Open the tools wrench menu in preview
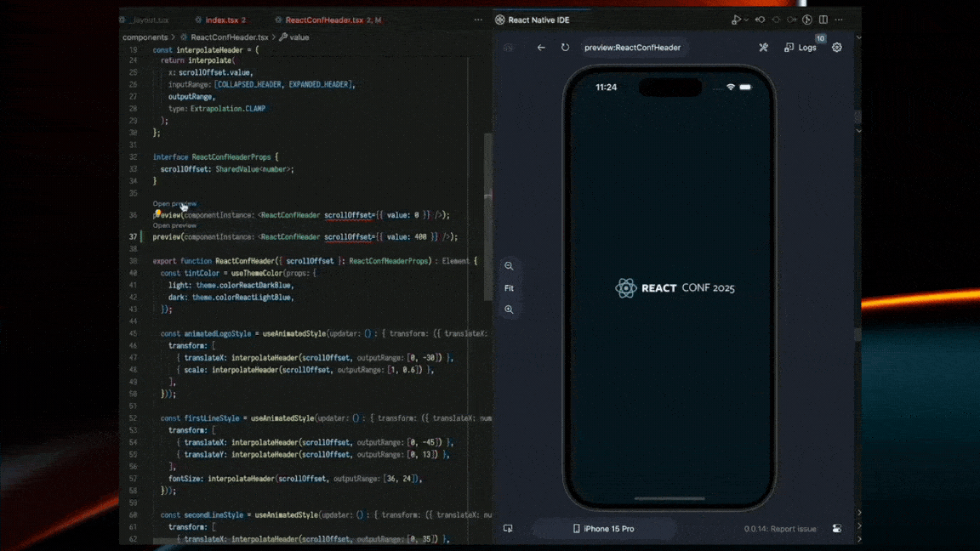This screenshot has width=980, height=551. pyautogui.click(x=763, y=48)
